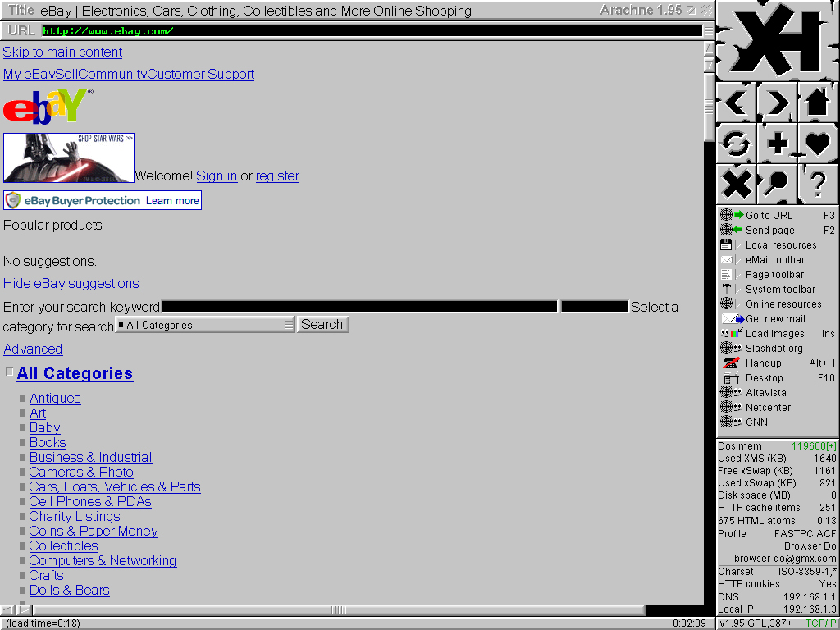Screen dimensions: 840x630
Task: Open the Antiques category
Action: click(55, 399)
